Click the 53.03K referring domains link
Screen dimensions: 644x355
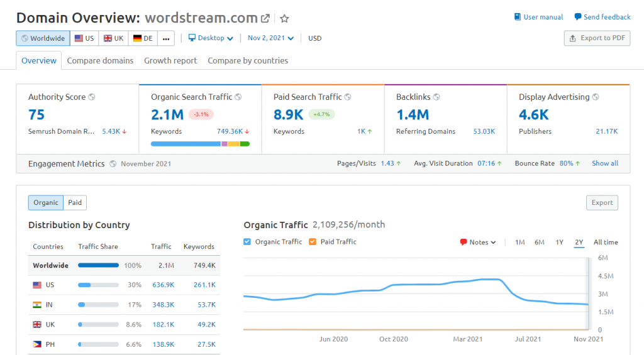tap(484, 131)
